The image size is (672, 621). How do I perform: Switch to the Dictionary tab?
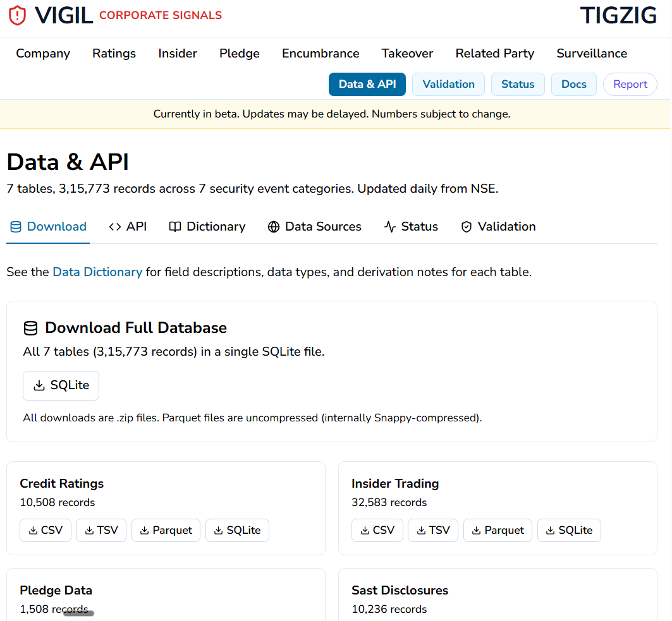click(207, 227)
